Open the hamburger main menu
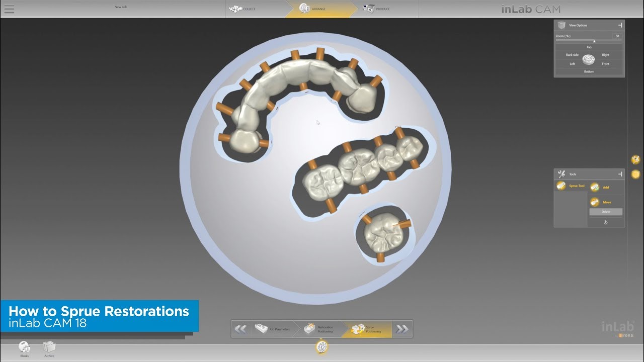644x362 pixels. click(x=9, y=9)
